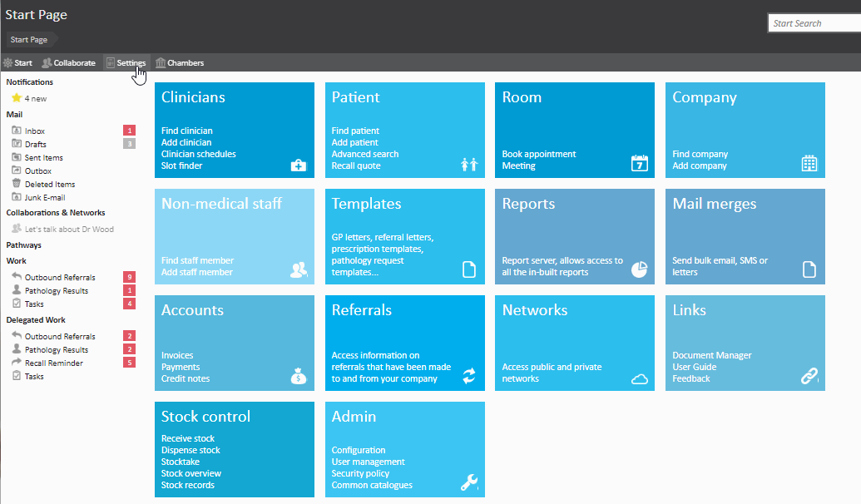Open Security policy in Admin tile
861x504 pixels.
click(360, 473)
